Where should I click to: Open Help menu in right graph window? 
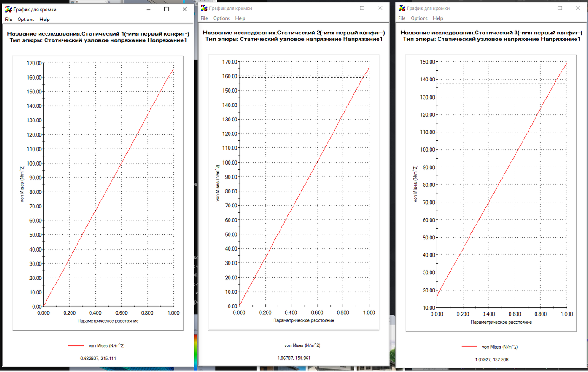[x=438, y=18]
